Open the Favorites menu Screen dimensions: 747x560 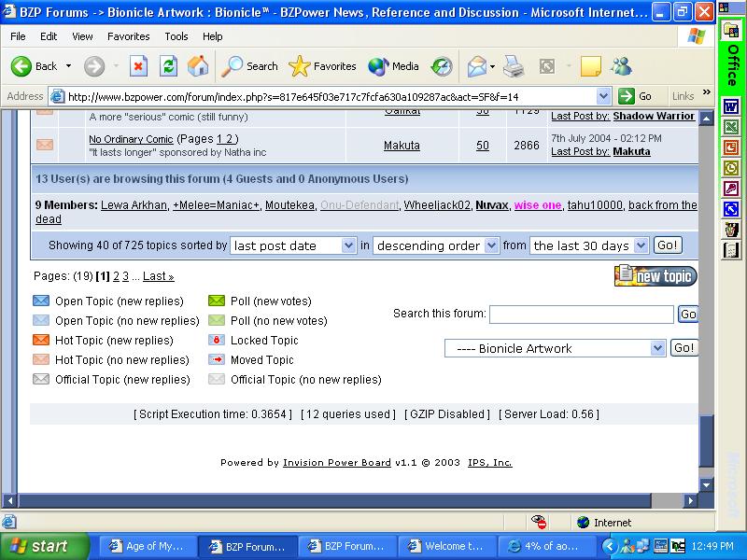(x=129, y=36)
